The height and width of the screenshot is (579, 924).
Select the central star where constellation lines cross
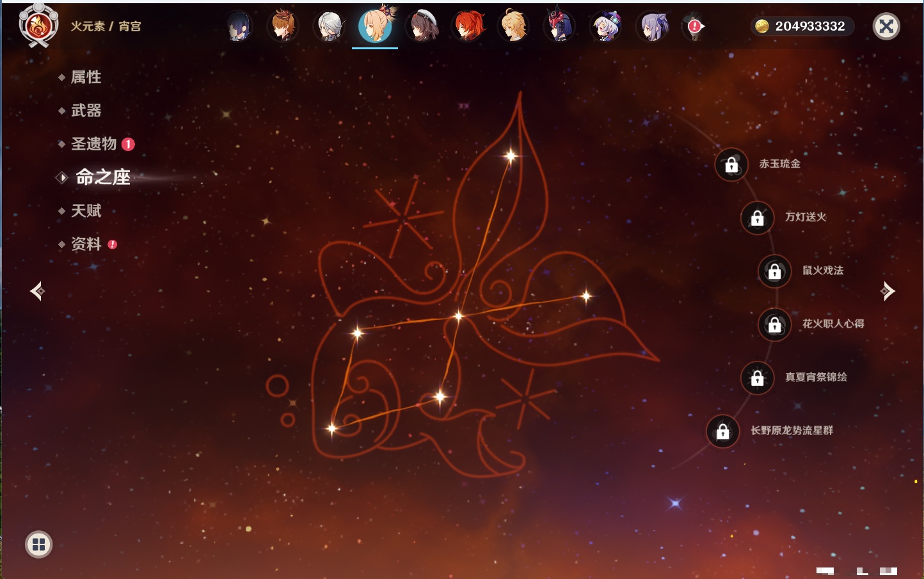(x=458, y=315)
